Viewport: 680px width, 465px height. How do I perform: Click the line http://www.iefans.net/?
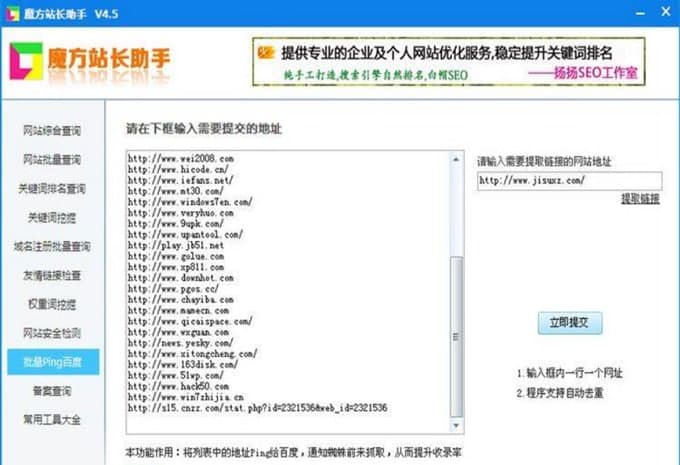[x=180, y=180]
